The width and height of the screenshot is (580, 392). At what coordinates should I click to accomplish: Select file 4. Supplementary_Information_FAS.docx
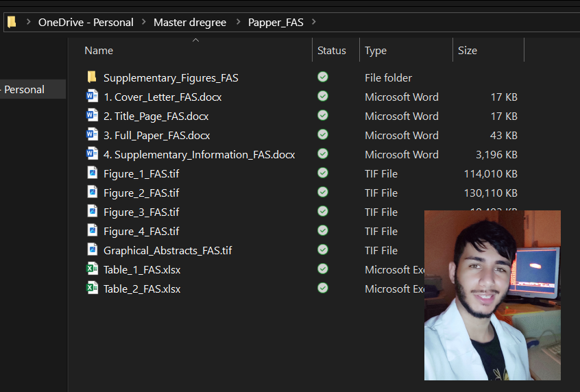[199, 155]
